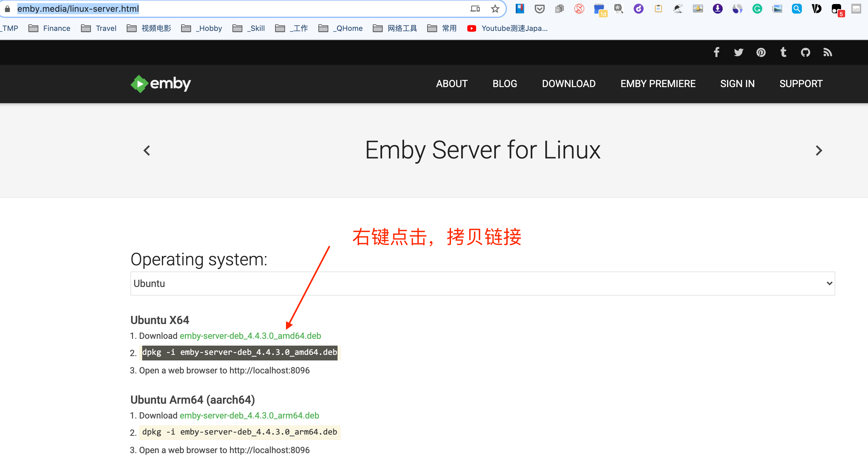868x467 pixels.
Task: Open the _QHome bookmarks folder
Action: [x=341, y=28]
